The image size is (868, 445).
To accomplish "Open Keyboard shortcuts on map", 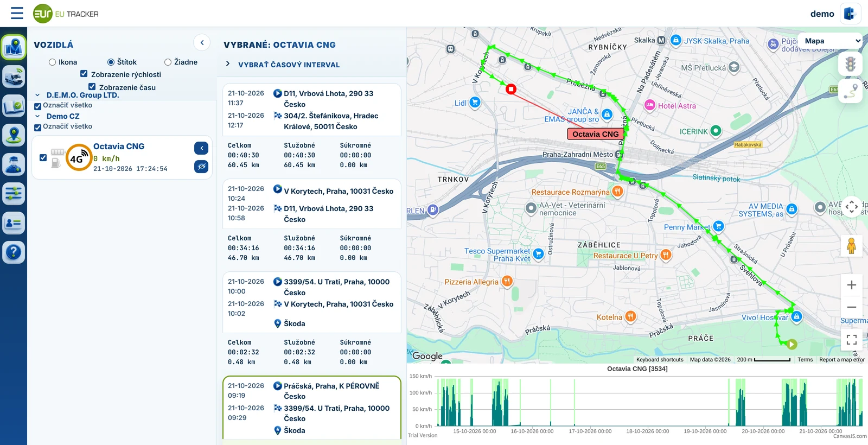I will point(660,360).
